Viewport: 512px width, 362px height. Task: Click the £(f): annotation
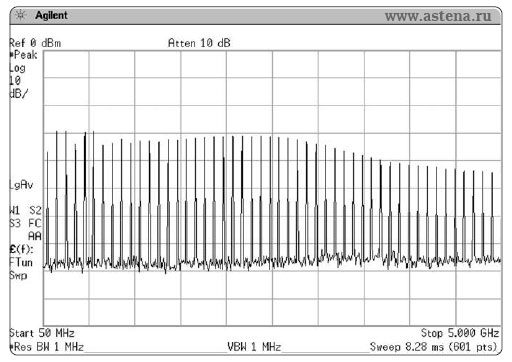(21, 249)
